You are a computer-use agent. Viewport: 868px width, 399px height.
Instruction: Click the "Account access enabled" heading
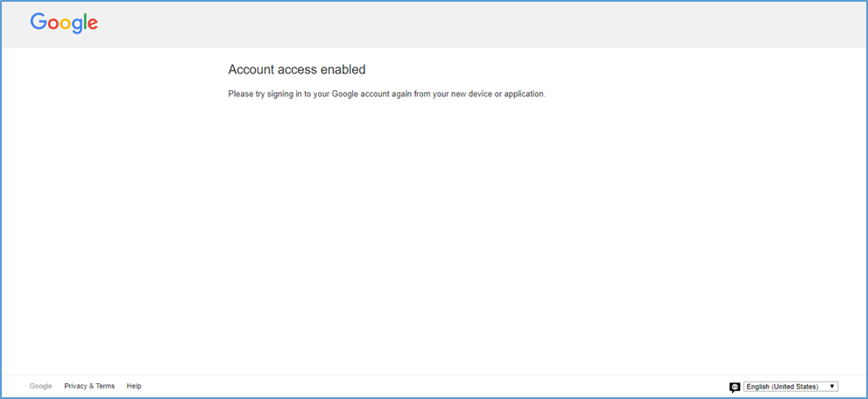tap(296, 70)
